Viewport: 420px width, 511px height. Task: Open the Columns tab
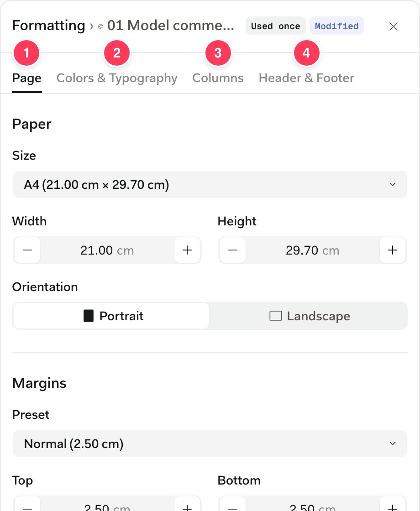(218, 78)
